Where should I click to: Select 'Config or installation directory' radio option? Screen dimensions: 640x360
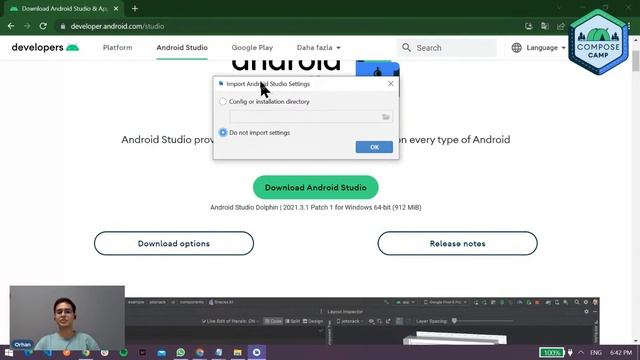point(223,102)
